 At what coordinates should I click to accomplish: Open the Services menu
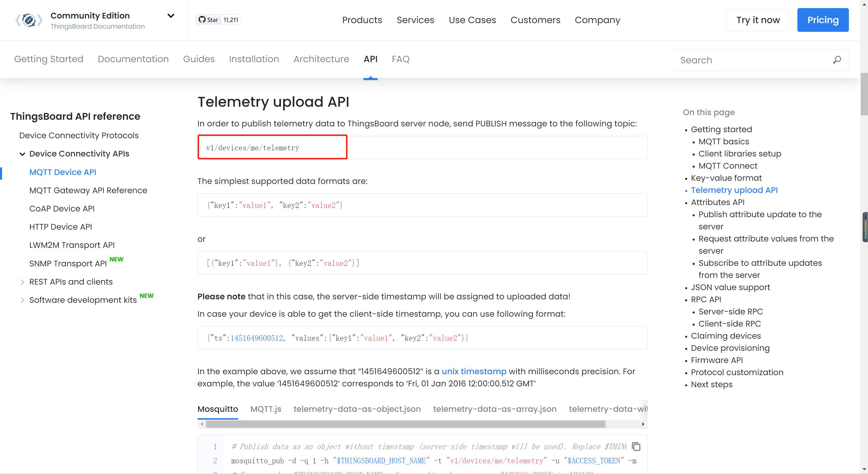pyautogui.click(x=415, y=20)
